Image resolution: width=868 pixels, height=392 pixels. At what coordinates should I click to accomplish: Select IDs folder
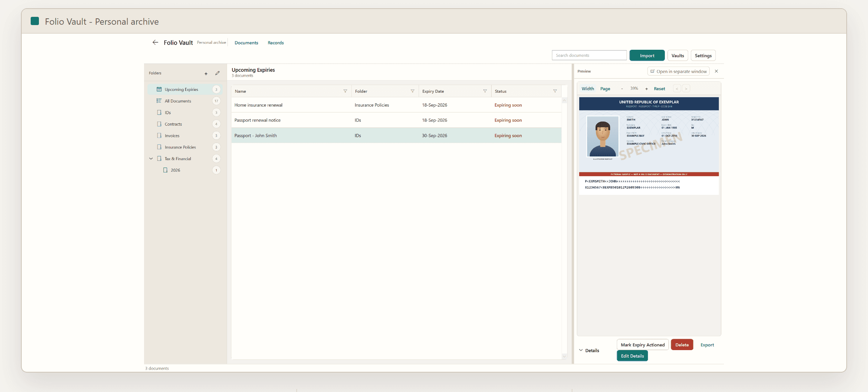tap(185, 113)
